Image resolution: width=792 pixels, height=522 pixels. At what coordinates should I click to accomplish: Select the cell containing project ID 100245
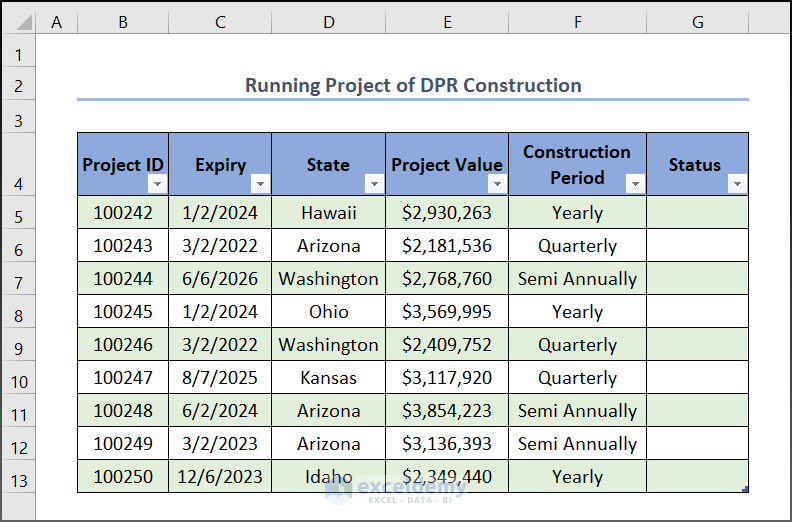[123, 312]
